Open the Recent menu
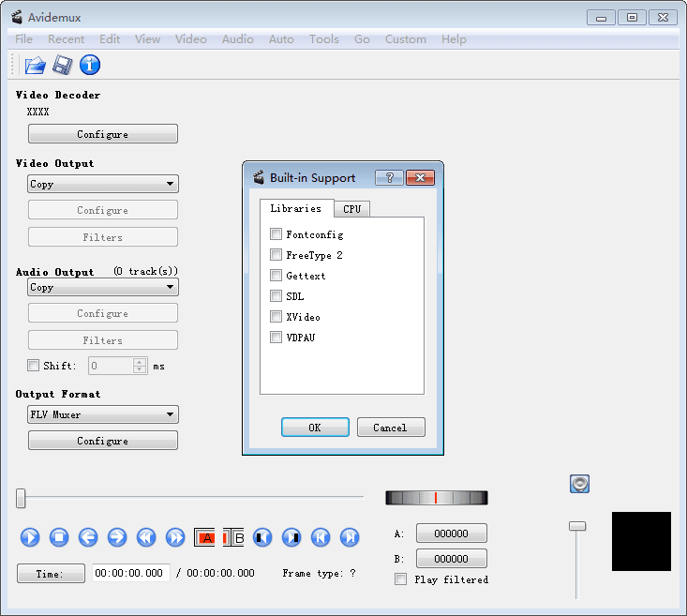Screen dimensions: 687x616 coord(66,39)
